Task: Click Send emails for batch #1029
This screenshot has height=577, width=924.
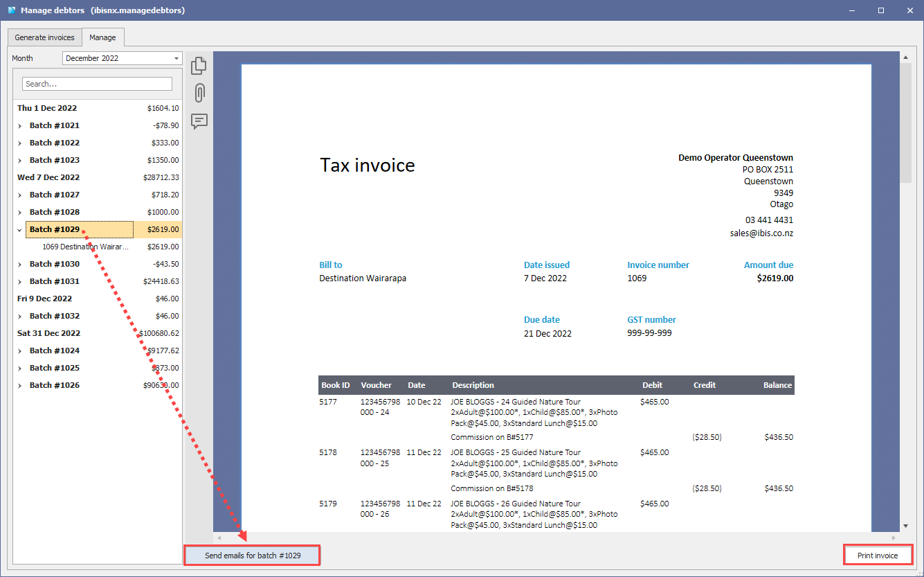Action: click(251, 556)
